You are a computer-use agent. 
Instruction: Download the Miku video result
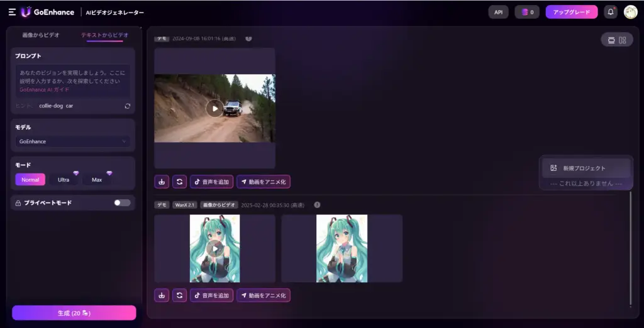162,295
